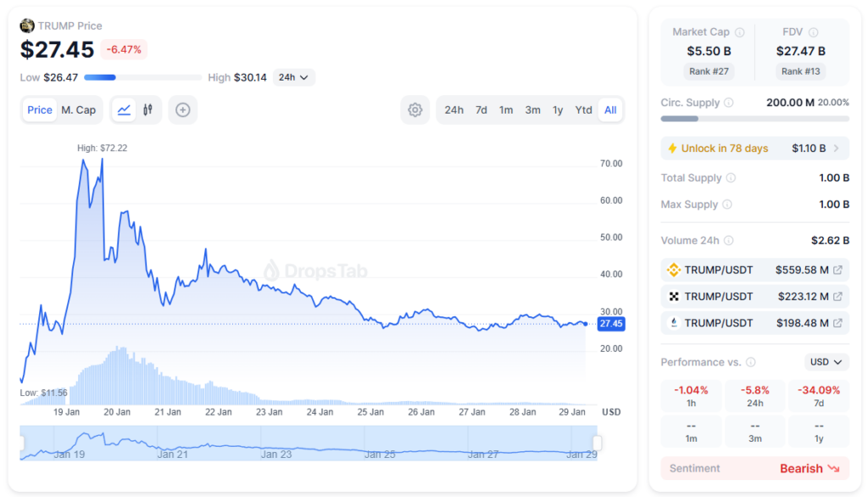
Task: Click the 1h performance -1.04% cell
Action: coord(691,396)
